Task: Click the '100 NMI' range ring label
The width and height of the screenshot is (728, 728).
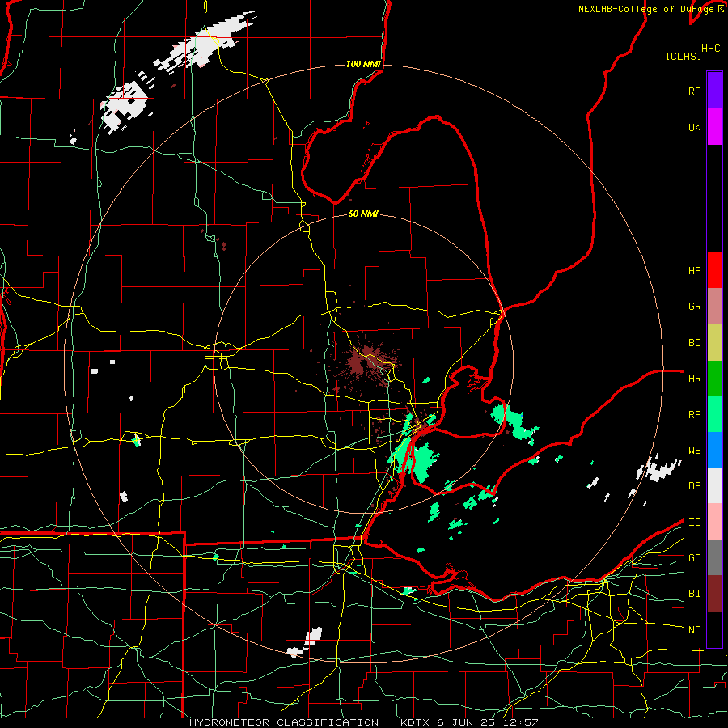Action: coord(363,64)
